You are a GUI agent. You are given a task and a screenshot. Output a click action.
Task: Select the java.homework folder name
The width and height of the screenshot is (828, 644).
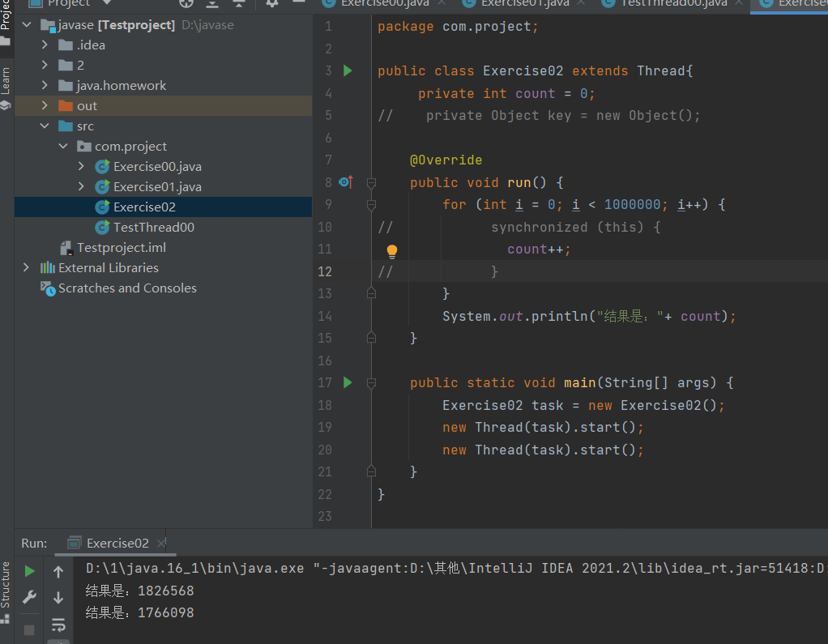[x=121, y=86]
